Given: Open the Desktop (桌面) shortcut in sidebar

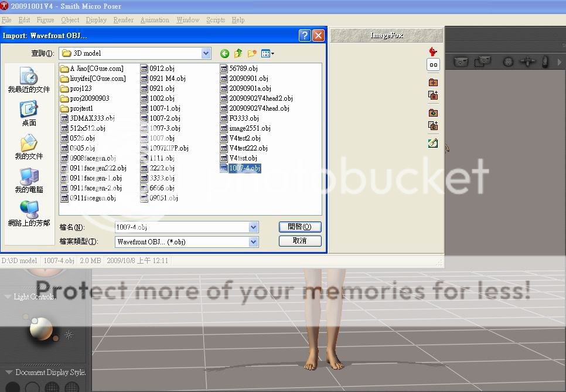Looking at the screenshot, I should click(x=29, y=114).
